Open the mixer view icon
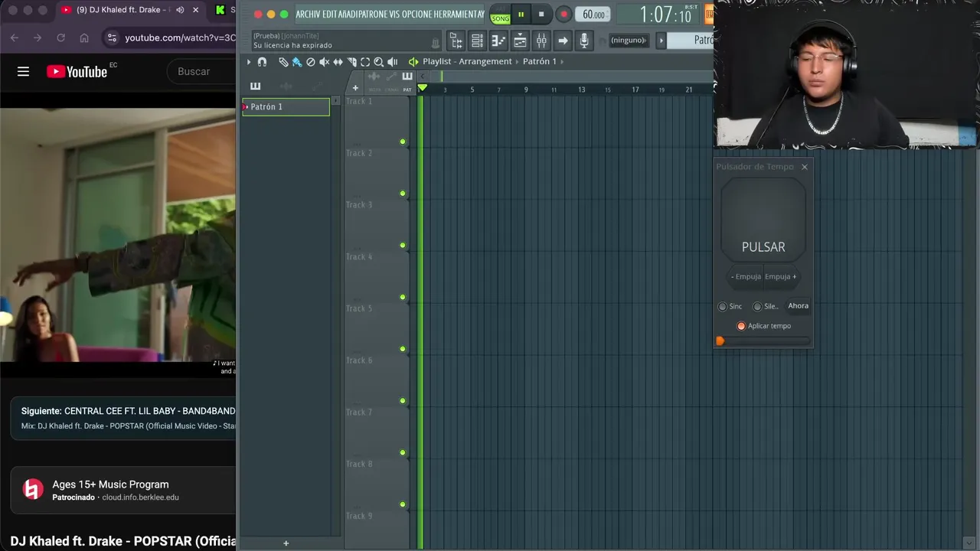 click(x=541, y=41)
